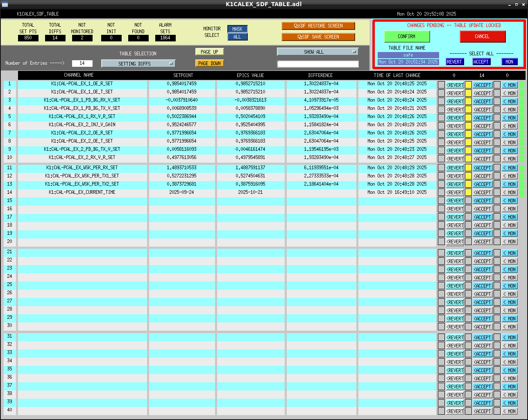Expand the SETTING DIFFS table selection dropdown
Viewport: 528px width, 420px height.
pyautogui.click(x=138, y=64)
